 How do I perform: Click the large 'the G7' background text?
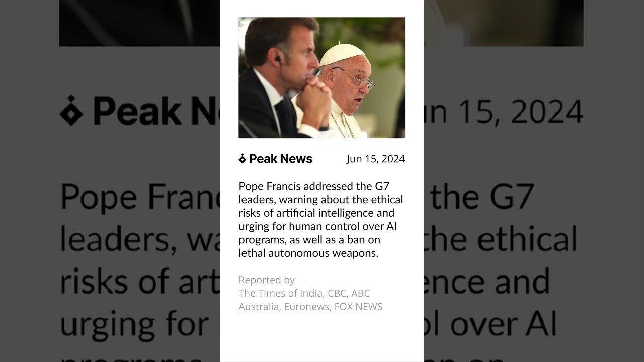click(482, 196)
